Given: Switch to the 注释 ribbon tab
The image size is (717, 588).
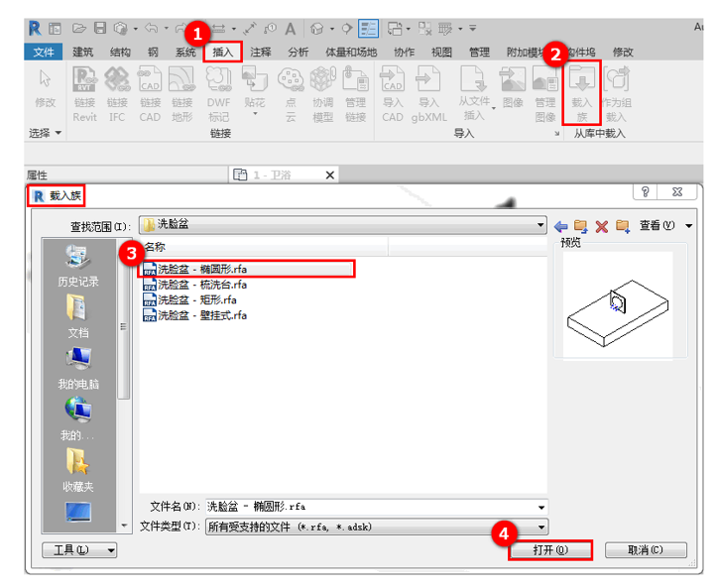Looking at the screenshot, I should 261,53.
